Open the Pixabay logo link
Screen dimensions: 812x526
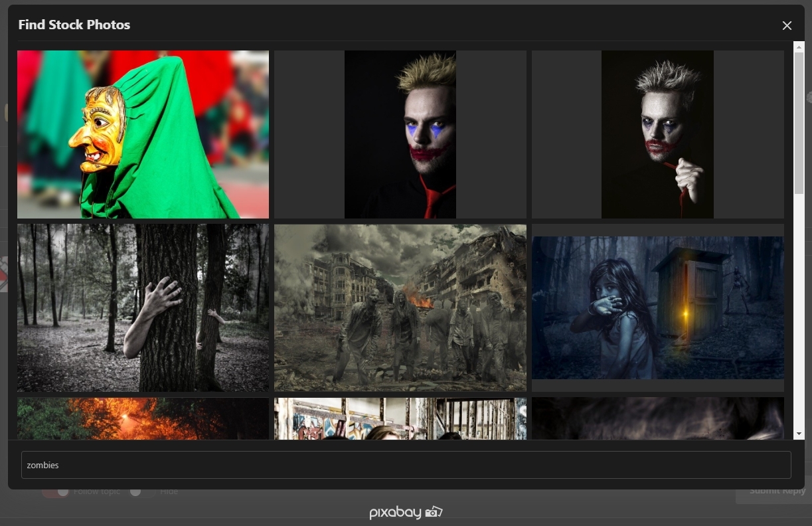[406, 512]
